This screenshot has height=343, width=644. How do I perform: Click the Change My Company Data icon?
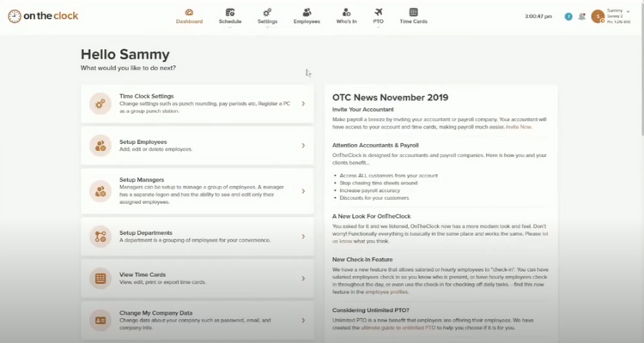pyautogui.click(x=100, y=321)
